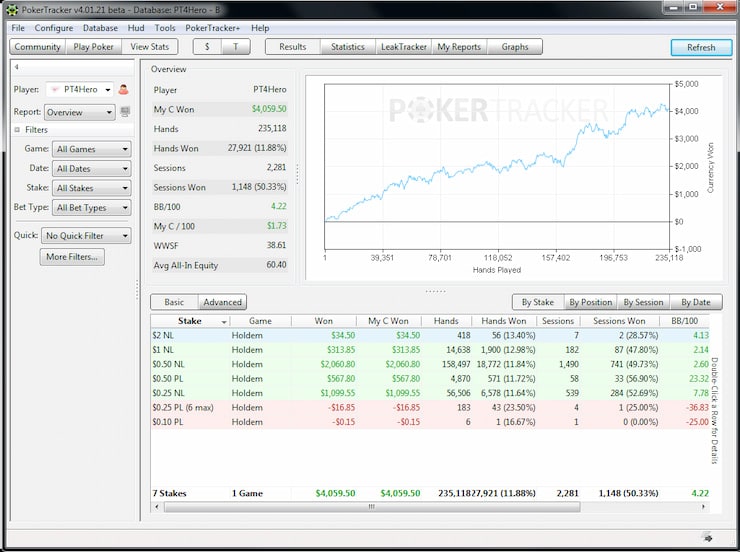
Task: Click the PokerTracker app logo in title bar
Action: pos(12,9)
